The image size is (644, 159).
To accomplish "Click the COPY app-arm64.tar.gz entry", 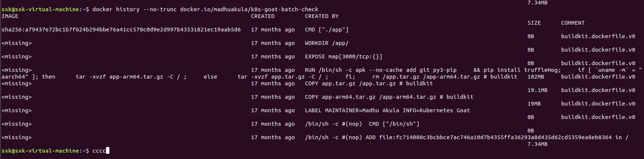I will (389, 97).
